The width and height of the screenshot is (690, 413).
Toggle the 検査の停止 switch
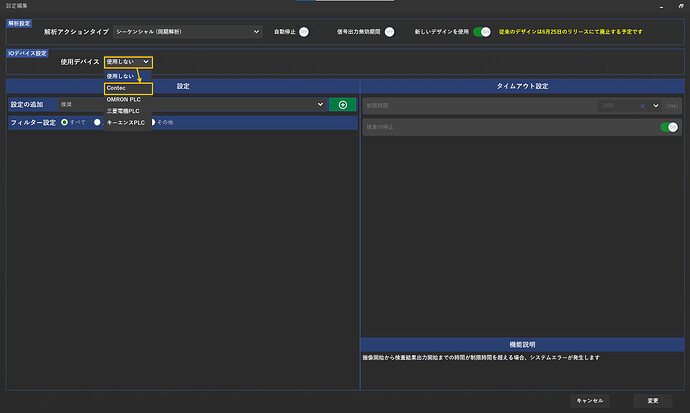coord(669,127)
